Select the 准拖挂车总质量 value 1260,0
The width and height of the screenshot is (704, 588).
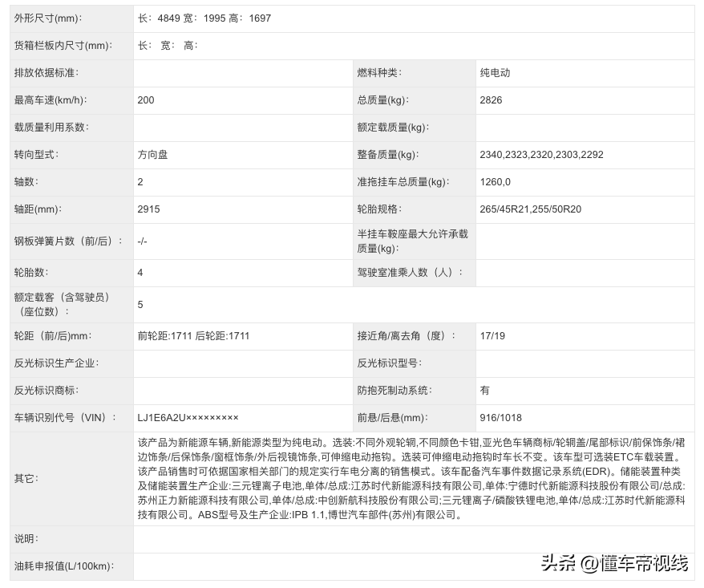pos(495,182)
